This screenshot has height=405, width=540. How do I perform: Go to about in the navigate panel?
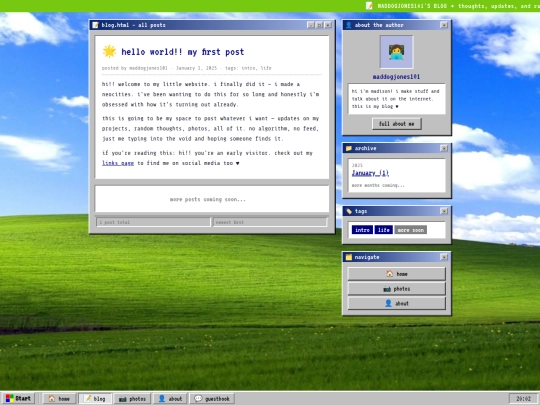[396, 303]
